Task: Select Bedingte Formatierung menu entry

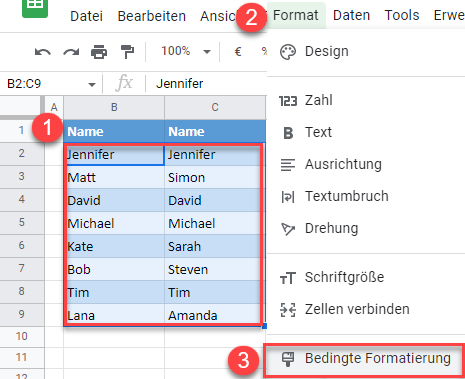Action: [364, 360]
